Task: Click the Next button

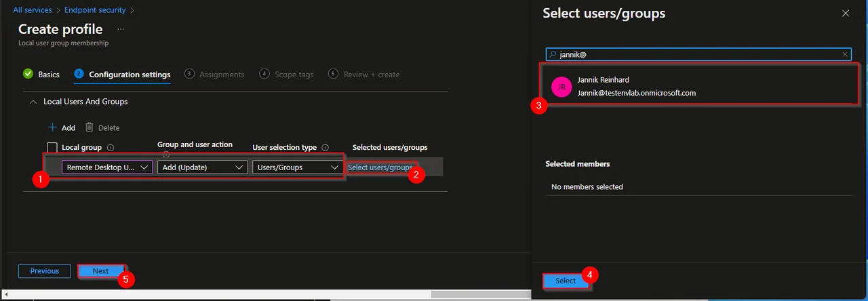Action: coord(100,271)
